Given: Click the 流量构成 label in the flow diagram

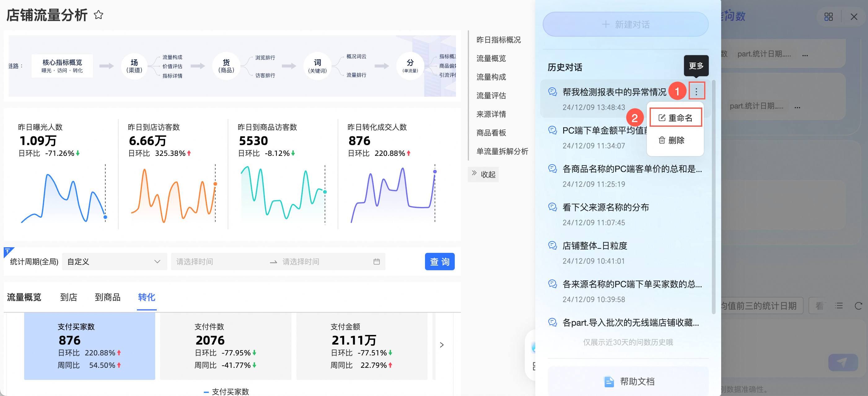Looking at the screenshot, I should coord(172,57).
